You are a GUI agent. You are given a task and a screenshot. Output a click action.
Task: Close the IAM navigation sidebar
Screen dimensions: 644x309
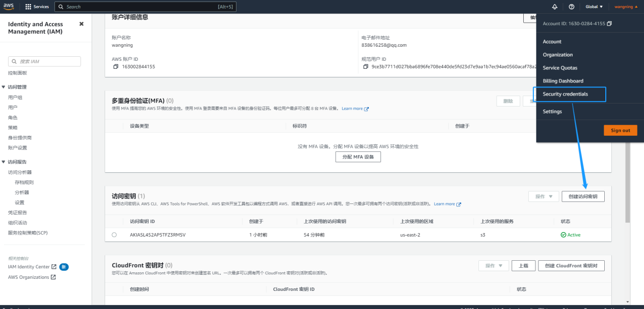click(x=82, y=24)
